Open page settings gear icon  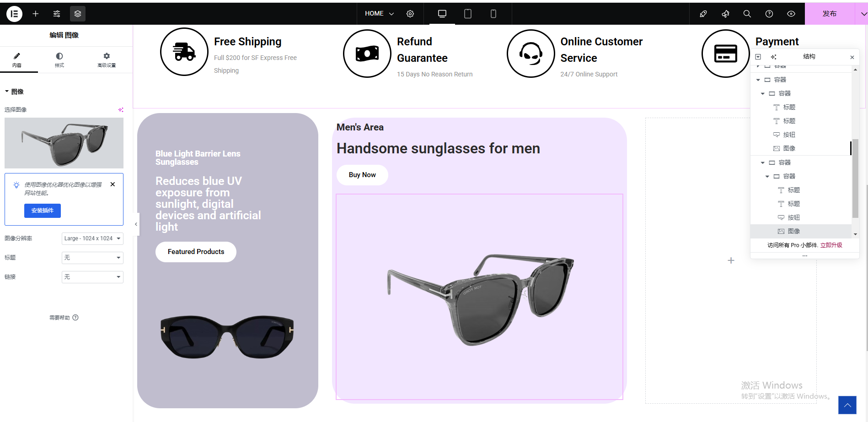410,14
